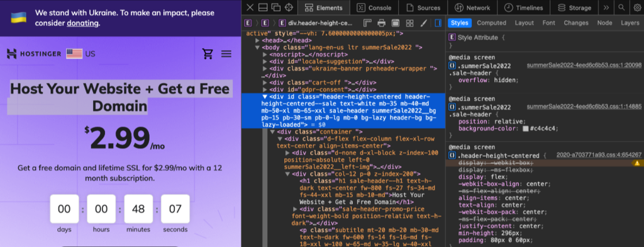The image size is (644, 247).
Task: Collapse the div class container node
Action: pos(272,132)
